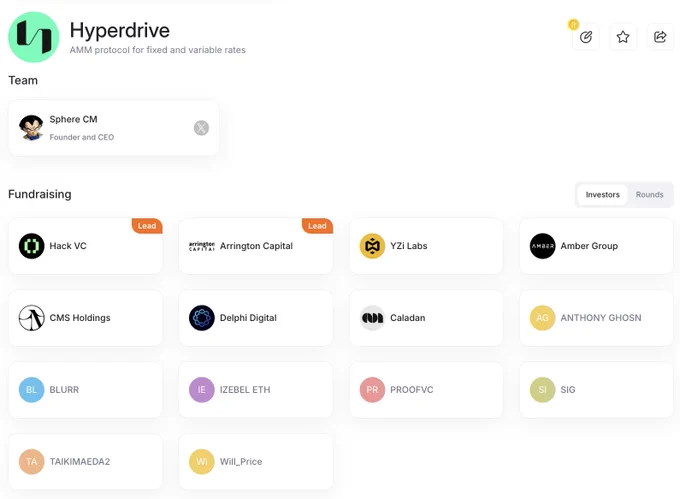Image resolution: width=680 pixels, height=499 pixels.
Task: Click the Delphi Digital logo icon
Action: [202, 318]
